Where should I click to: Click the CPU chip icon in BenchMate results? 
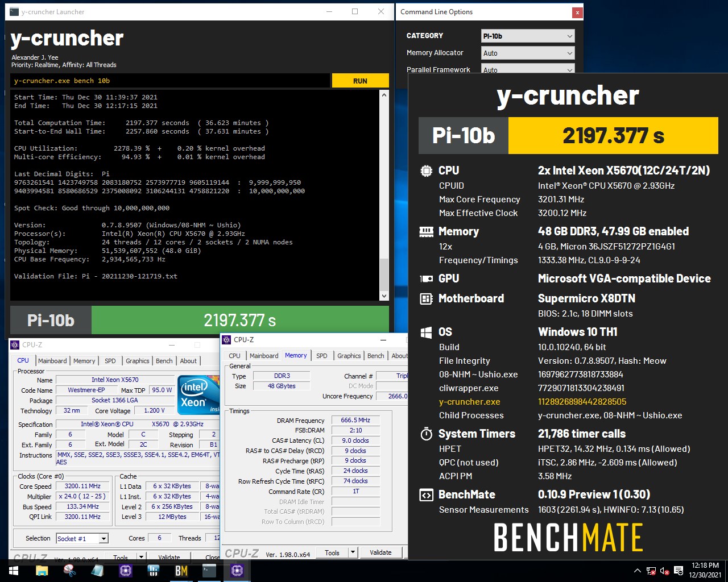click(x=426, y=171)
